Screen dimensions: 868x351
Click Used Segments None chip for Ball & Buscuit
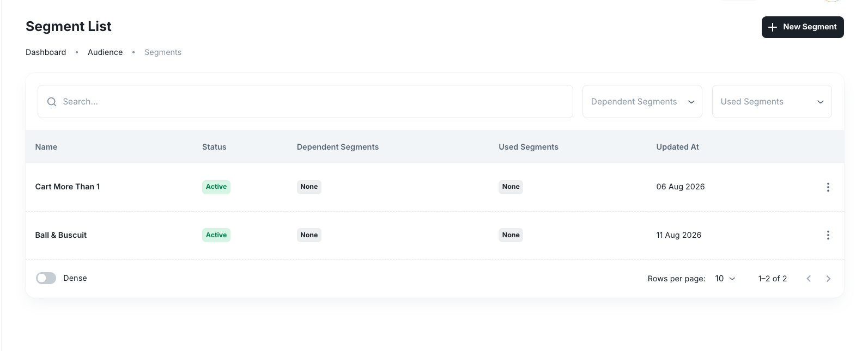[511, 235]
